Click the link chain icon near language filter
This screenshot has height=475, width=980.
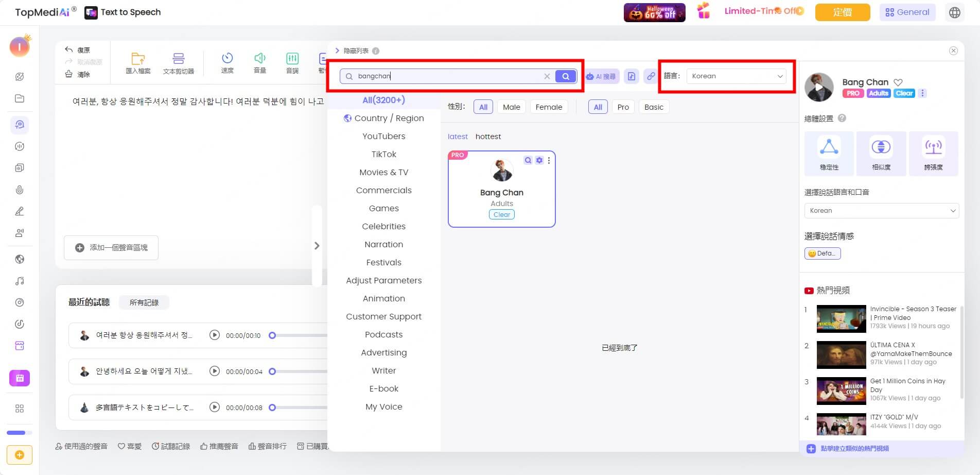tap(651, 76)
